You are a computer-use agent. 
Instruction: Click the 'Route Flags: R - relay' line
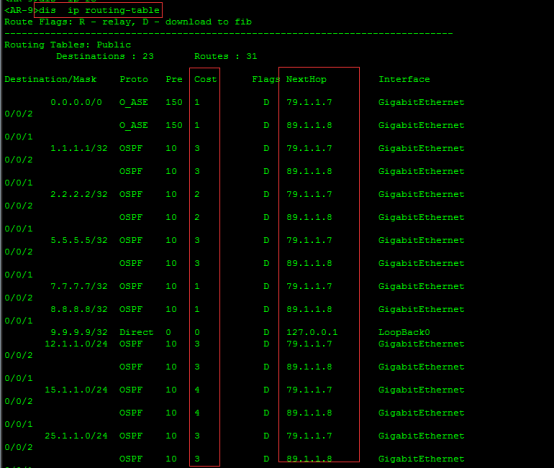128,22
